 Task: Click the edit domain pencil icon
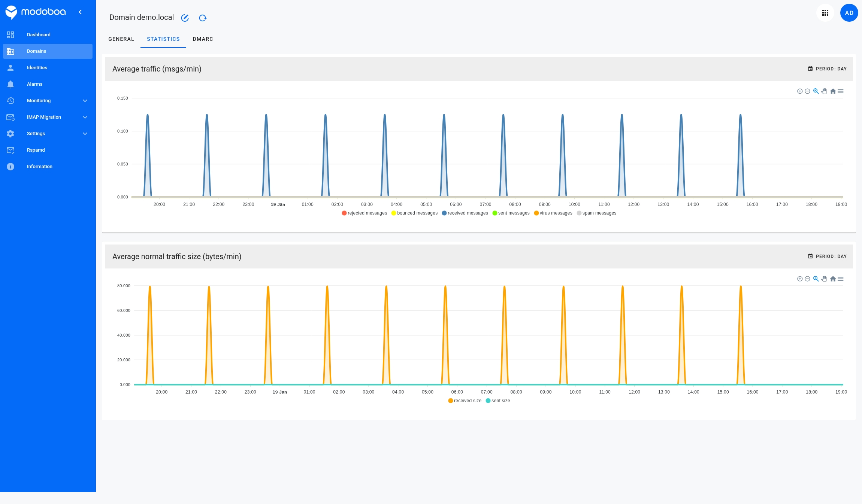point(185,18)
